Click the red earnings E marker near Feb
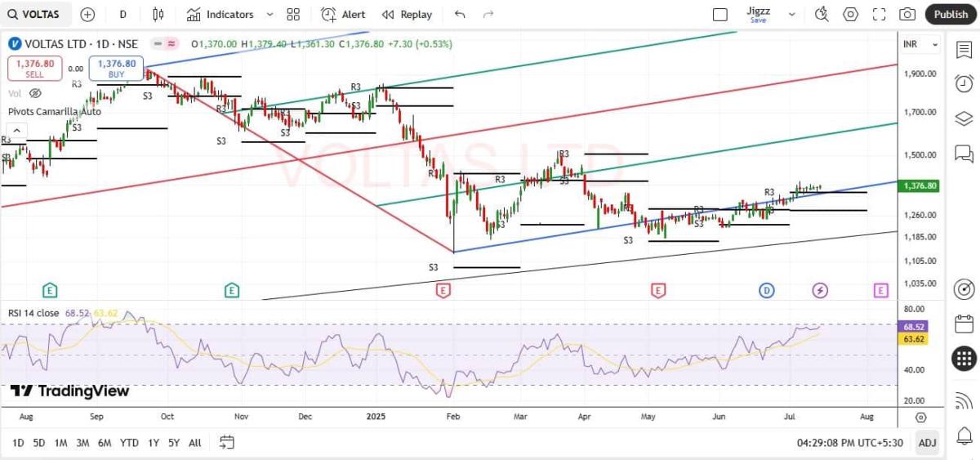Image resolution: width=980 pixels, height=460 pixels. 443,290
